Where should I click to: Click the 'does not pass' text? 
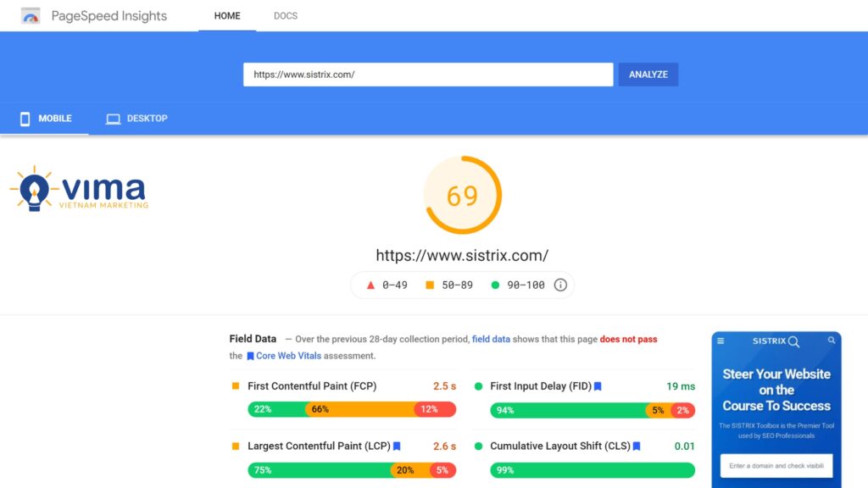[x=628, y=339]
